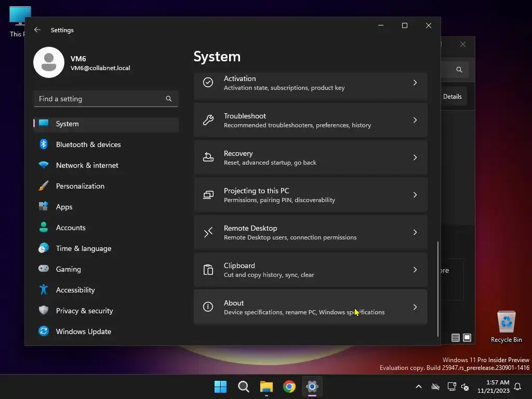
Task: Show hidden icons in system tray
Action: click(x=419, y=387)
